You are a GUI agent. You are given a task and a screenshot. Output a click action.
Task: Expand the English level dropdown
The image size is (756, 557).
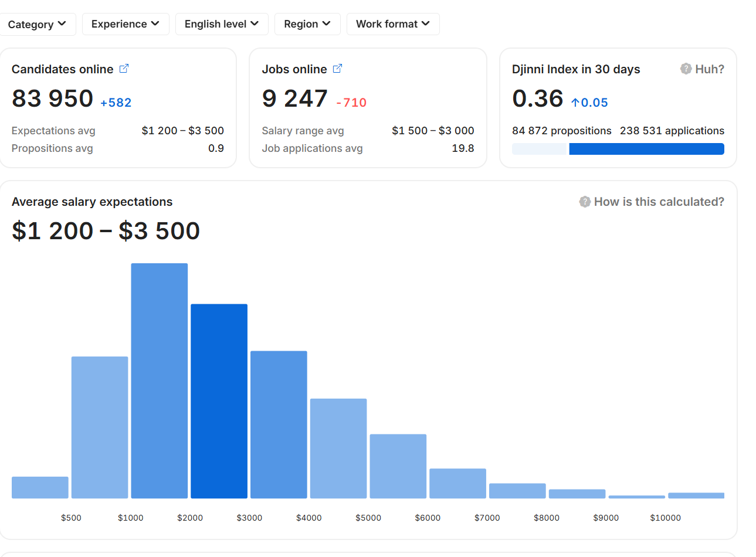(222, 24)
